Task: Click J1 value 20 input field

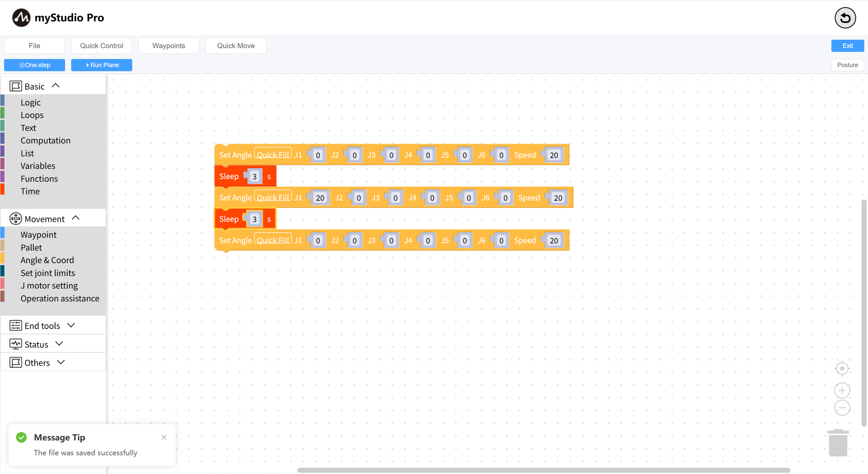Action: [320, 198]
